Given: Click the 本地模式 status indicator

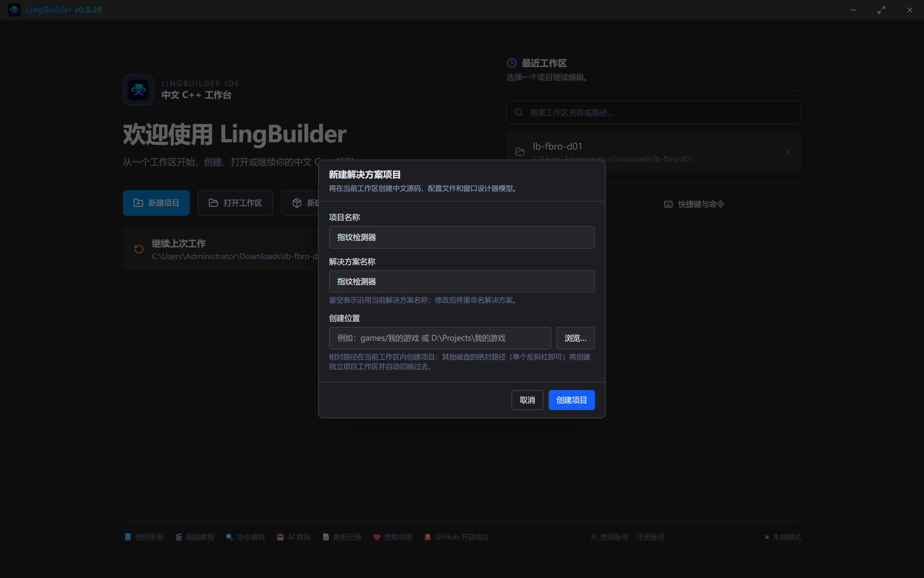Looking at the screenshot, I should [783, 537].
